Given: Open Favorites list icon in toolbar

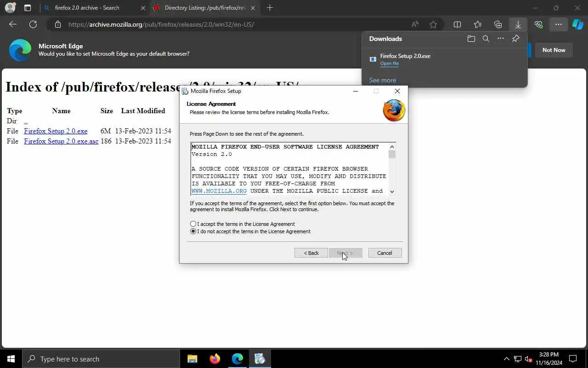Looking at the screenshot, I should [478, 24].
